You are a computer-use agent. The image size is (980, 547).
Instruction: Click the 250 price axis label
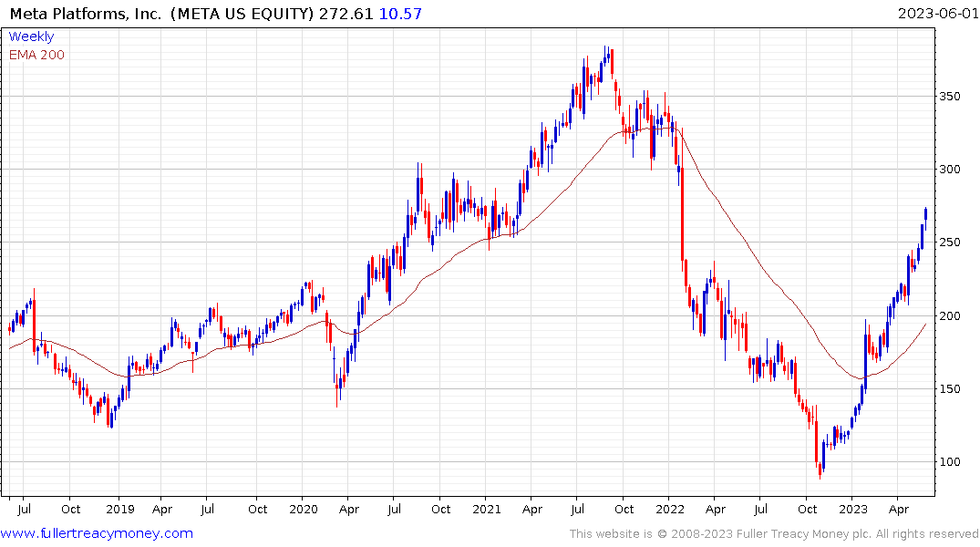pos(950,243)
